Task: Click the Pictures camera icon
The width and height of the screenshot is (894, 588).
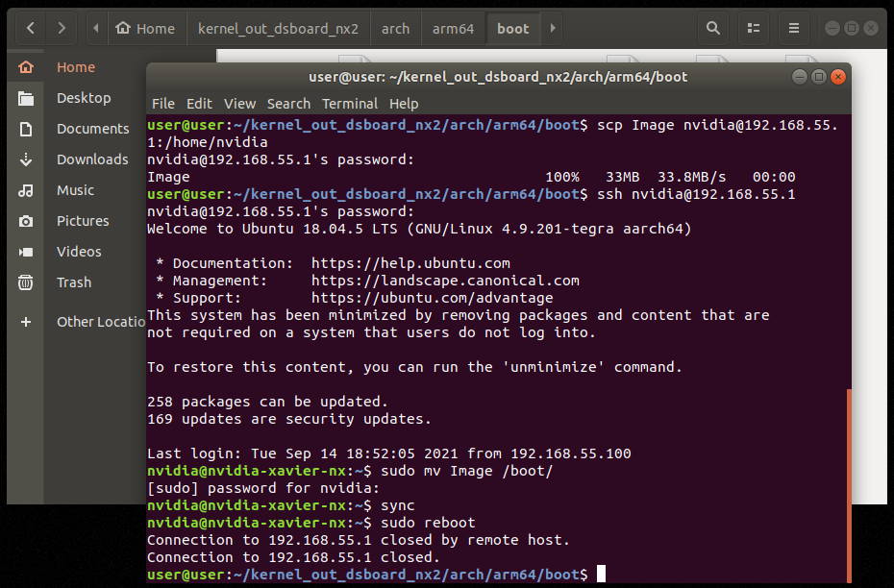Action: click(26, 221)
